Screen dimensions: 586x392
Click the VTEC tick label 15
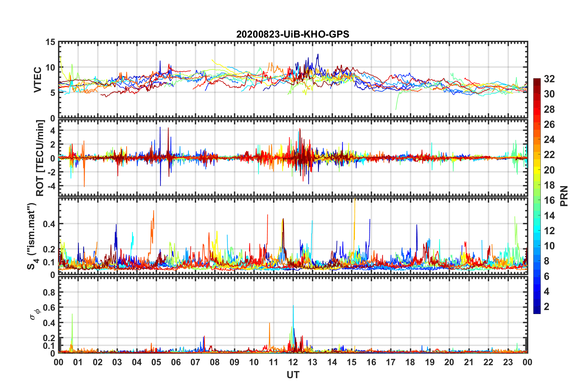[50, 42]
